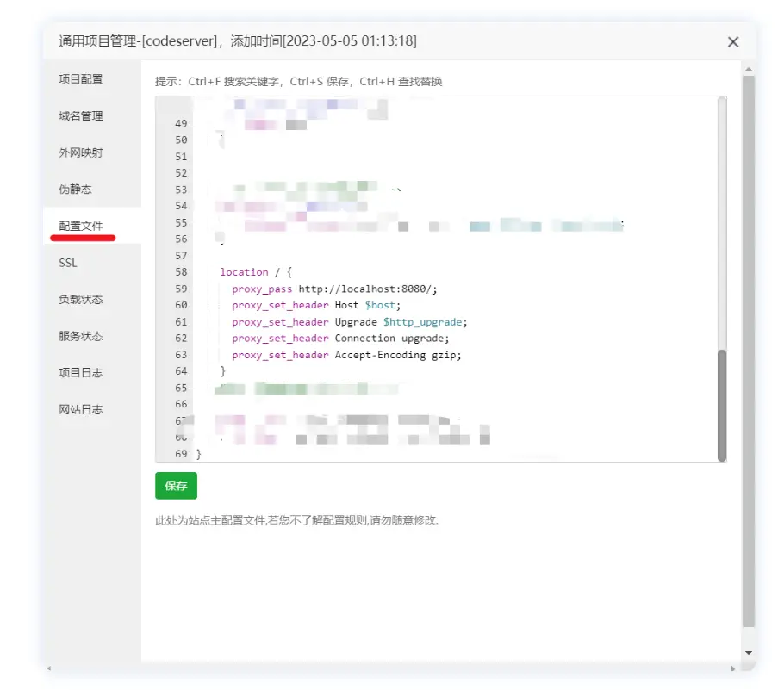Image resolution: width=784 pixels, height=690 pixels.
Task: Select line number 58 in the editor
Action: pos(180,271)
